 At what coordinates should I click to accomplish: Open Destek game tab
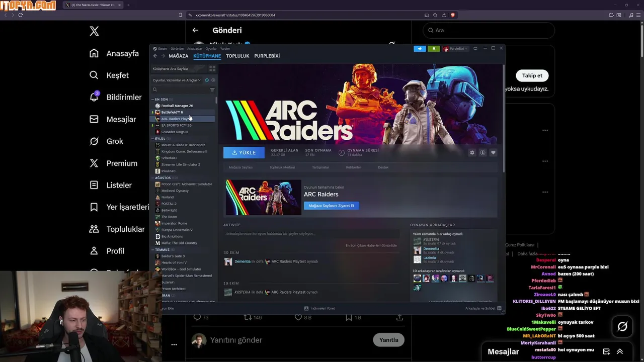[x=383, y=167]
